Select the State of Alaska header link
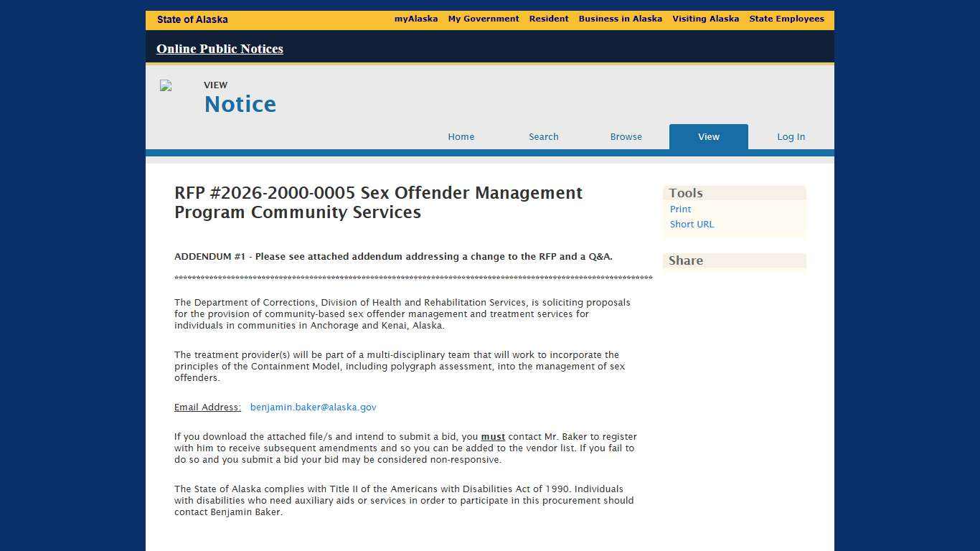Image resolution: width=980 pixels, height=551 pixels. 192,19
